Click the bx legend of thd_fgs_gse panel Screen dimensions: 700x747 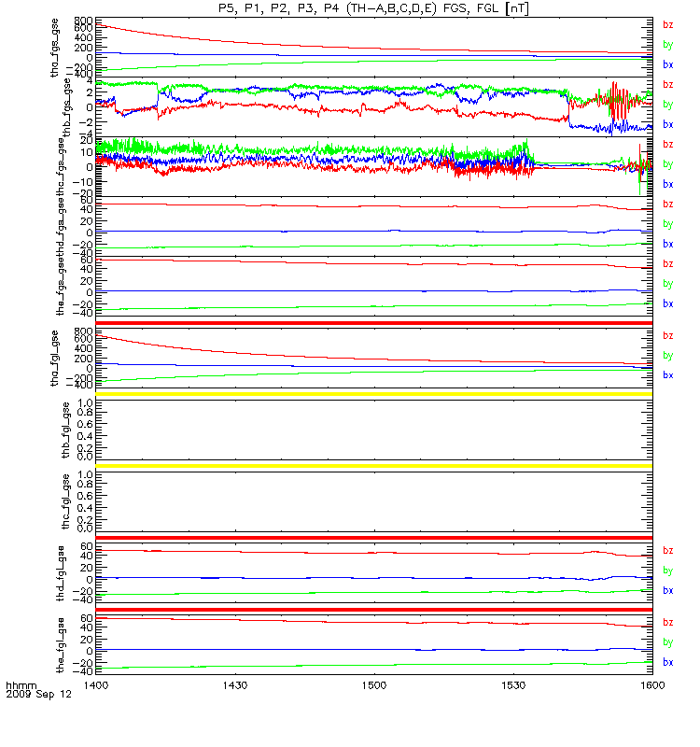[668, 244]
